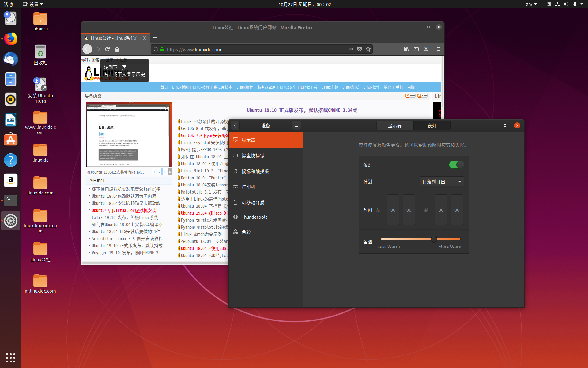Image resolution: width=588 pixels, height=368 pixels.
Task: Click the Firefox back button
Action: tap(87, 49)
